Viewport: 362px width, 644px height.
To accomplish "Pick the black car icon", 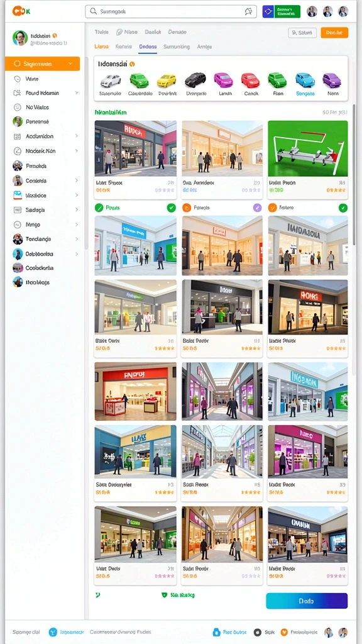I will [x=195, y=80].
